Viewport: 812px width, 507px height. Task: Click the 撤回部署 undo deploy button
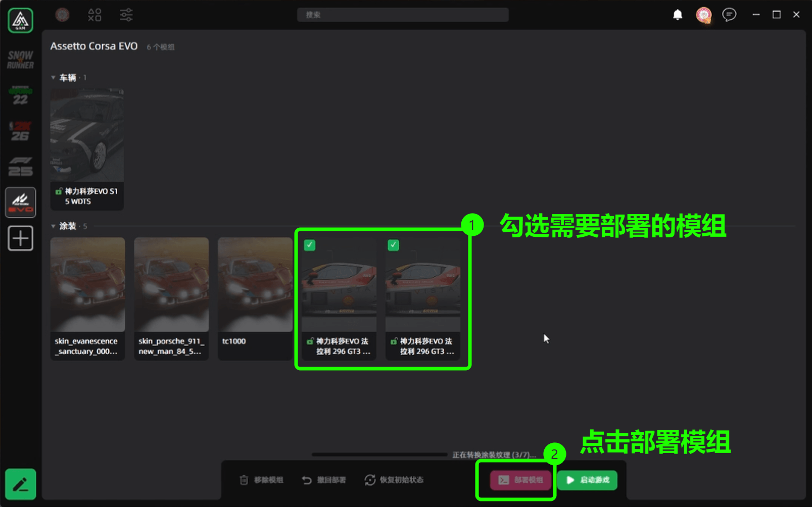tap(324, 480)
